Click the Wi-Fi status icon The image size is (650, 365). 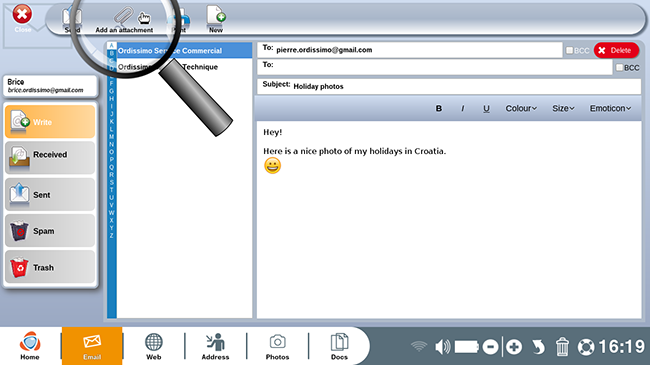click(x=419, y=346)
